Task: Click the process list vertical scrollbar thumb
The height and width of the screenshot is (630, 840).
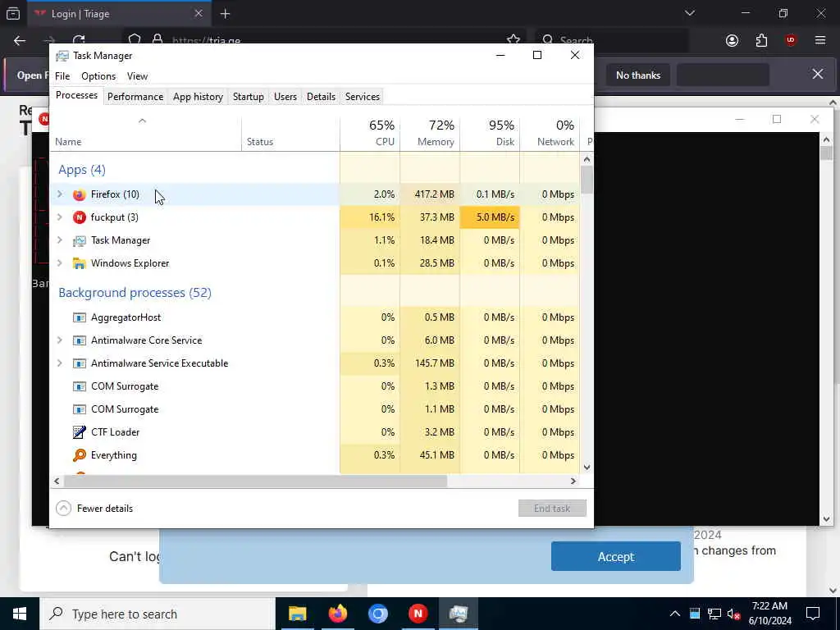Action: [587, 180]
